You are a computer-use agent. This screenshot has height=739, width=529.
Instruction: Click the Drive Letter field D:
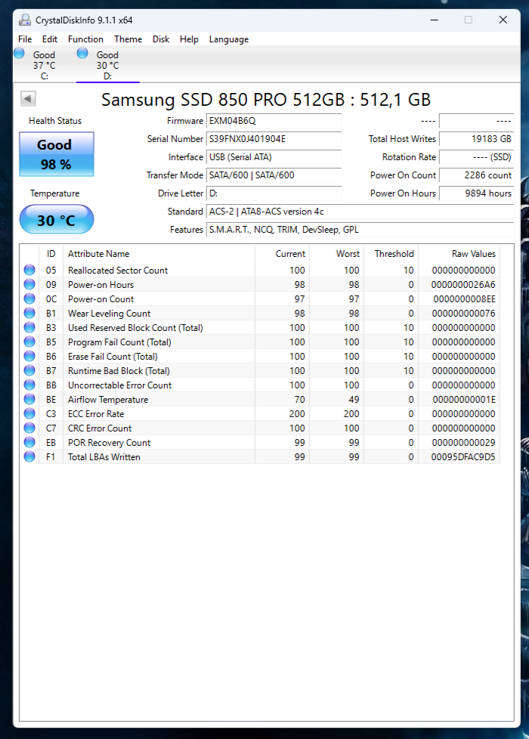click(x=274, y=193)
